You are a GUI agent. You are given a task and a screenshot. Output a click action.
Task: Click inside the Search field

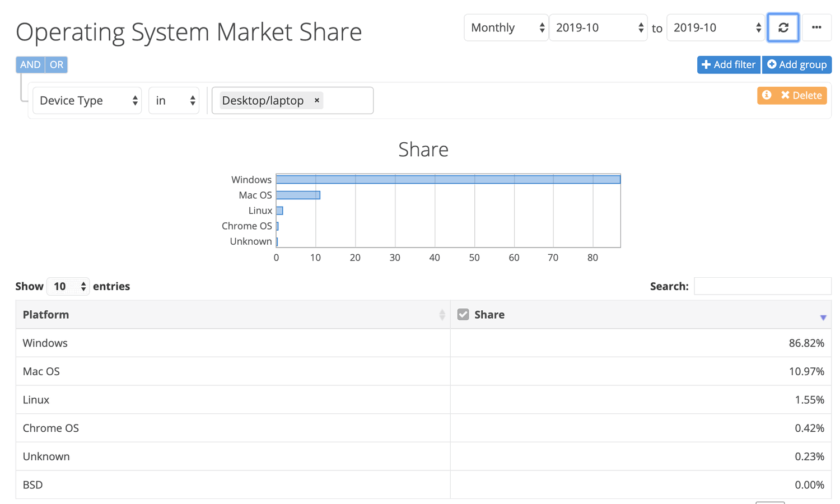[762, 286]
